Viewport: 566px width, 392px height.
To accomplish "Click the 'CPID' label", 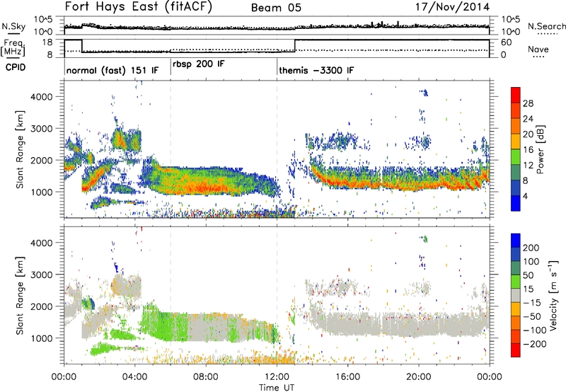I will click(x=16, y=67).
